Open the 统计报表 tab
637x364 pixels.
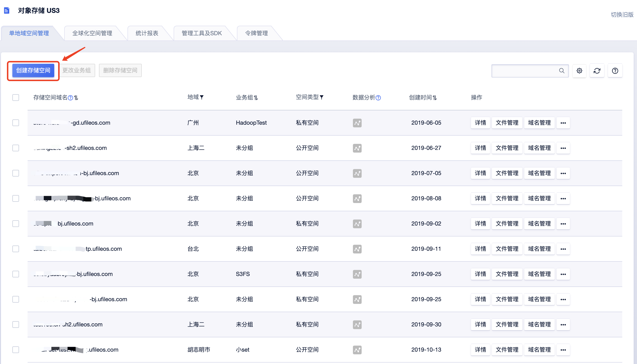click(x=147, y=33)
